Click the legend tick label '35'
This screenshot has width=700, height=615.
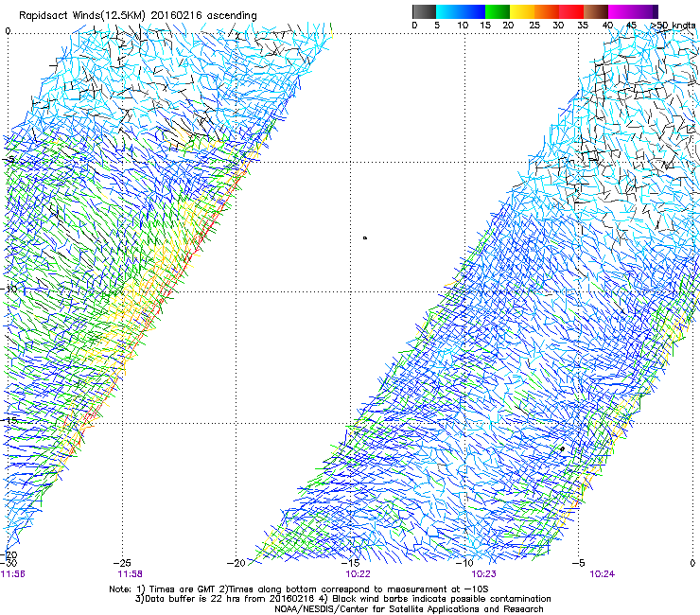click(x=583, y=26)
